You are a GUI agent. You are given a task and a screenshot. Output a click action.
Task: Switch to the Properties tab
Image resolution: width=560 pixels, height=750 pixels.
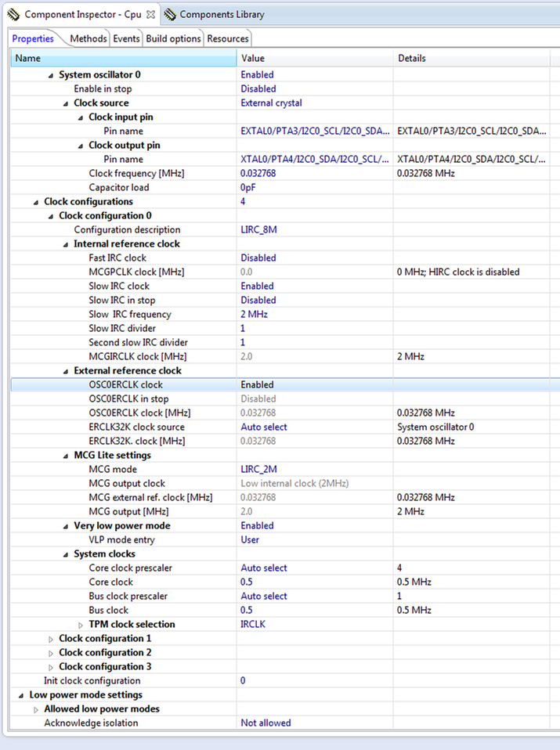point(33,38)
